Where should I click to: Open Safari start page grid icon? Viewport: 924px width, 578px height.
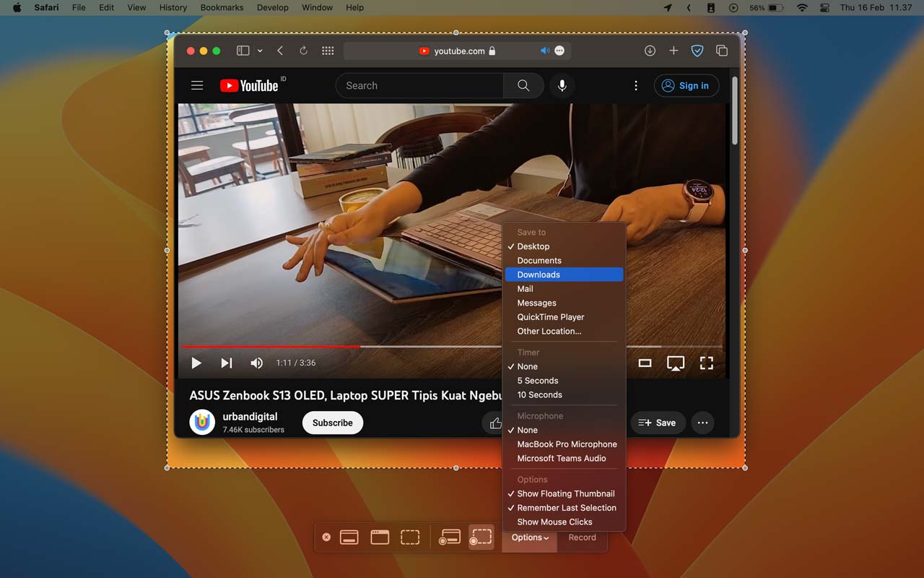click(328, 51)
